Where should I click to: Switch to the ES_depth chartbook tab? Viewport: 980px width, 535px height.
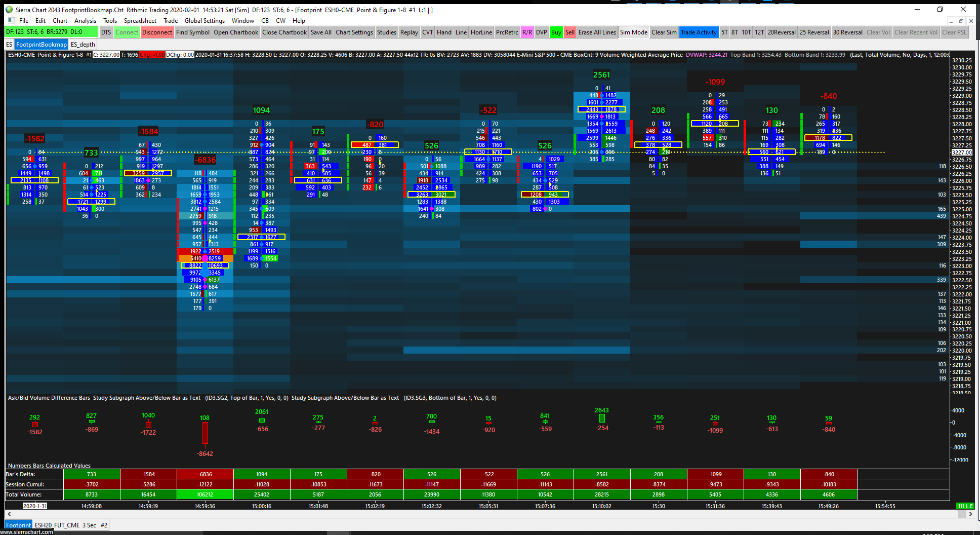(83, 45)
